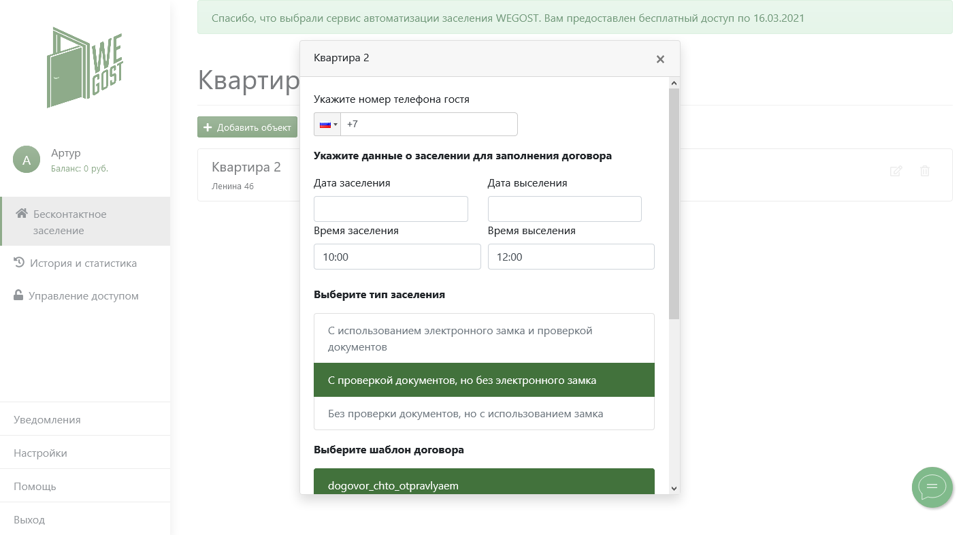This screenshot has height=535, width=980.
Task: Select dogovor_chto_otpravlyaem template
Action: [484, 482]
